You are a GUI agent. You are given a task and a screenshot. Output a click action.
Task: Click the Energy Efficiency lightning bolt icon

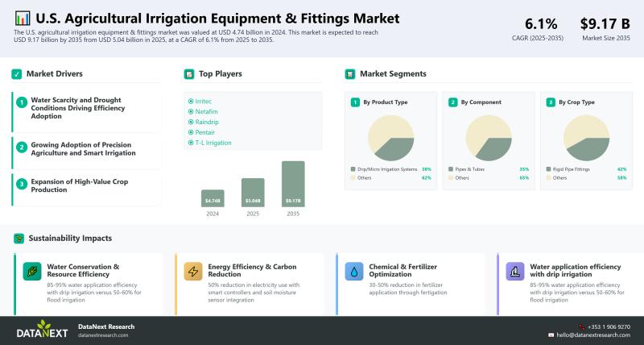coord(193,272)
